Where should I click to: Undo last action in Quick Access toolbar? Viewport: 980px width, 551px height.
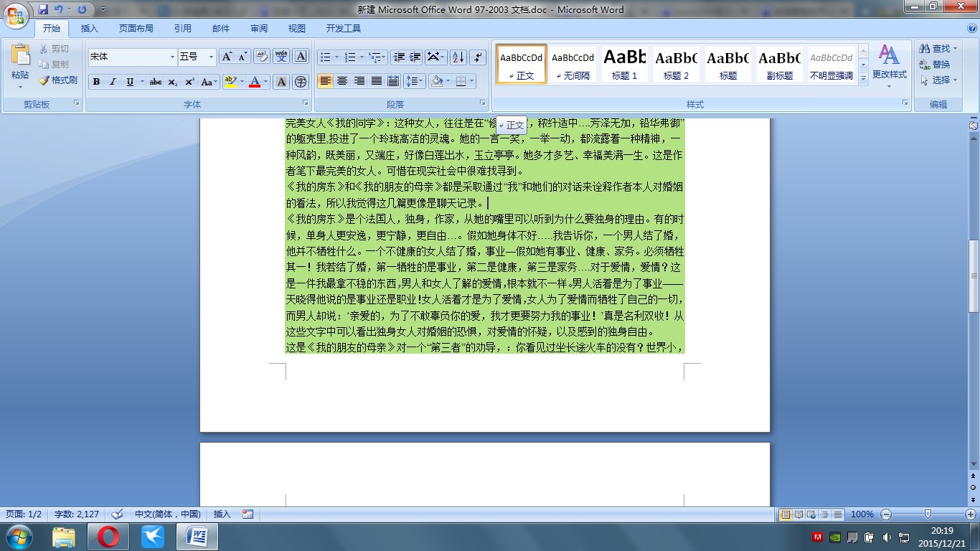(x=59, y=9)
